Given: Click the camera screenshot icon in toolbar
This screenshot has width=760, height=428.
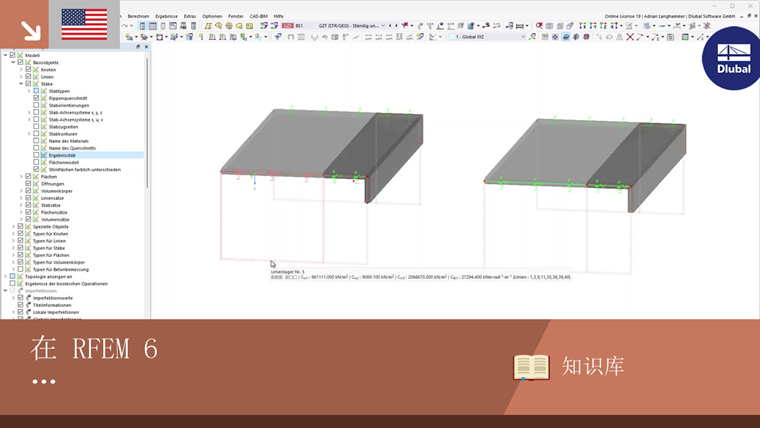Looking at the screenshot, I should (x=670, y=37).
